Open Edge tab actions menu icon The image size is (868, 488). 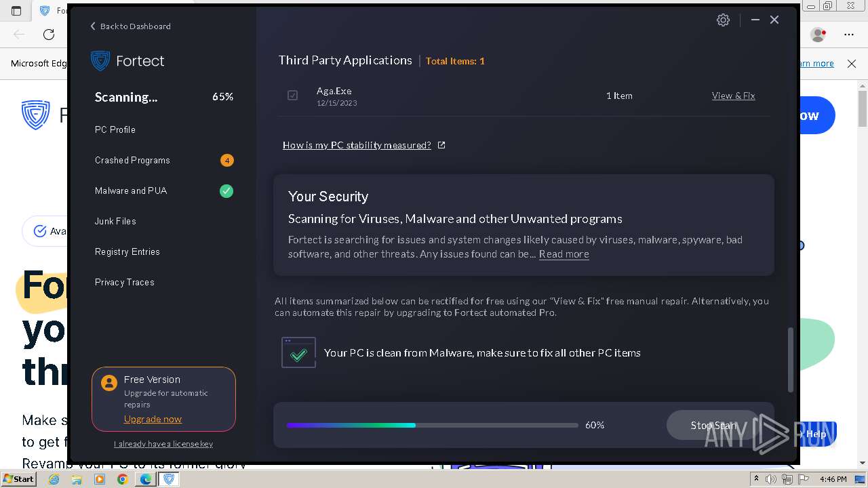point(17,11)
